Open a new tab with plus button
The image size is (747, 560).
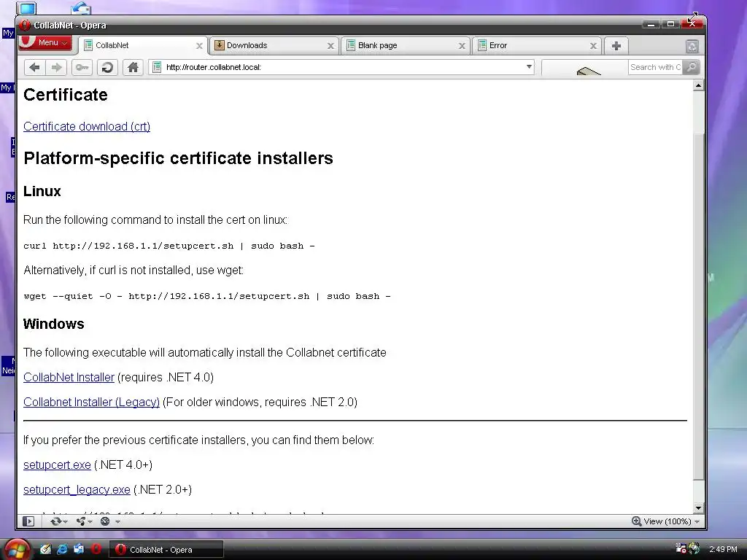pos(616,46)
